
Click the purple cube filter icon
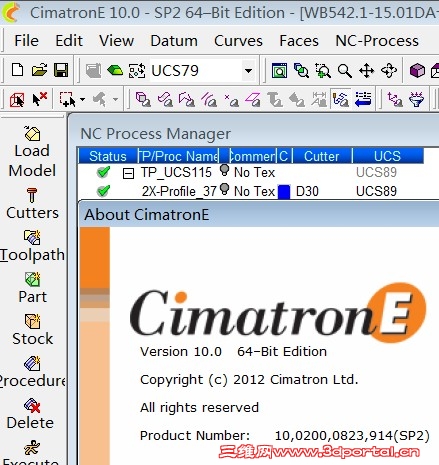[143, 99]
